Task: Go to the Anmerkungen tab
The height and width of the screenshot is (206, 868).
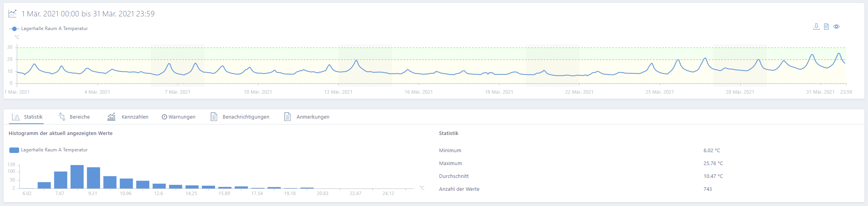Action: tap(313, 117)
